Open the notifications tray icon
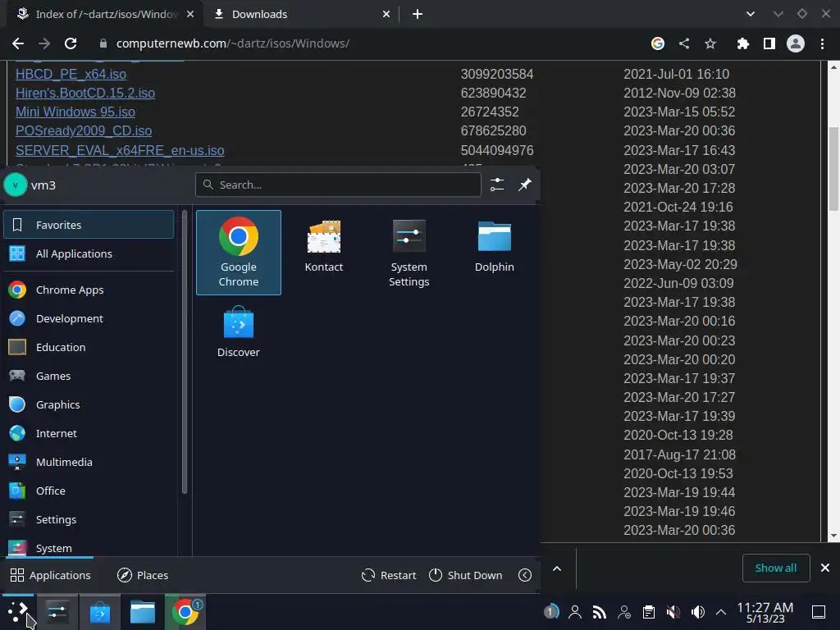This screenshot has width=840, height=630. click(550, 612)
